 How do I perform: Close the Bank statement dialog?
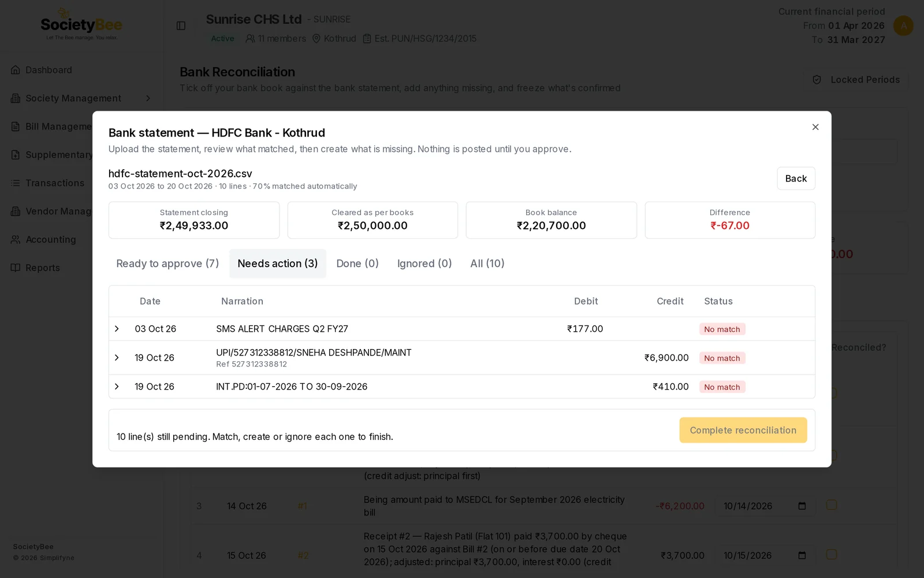(815, 127)
